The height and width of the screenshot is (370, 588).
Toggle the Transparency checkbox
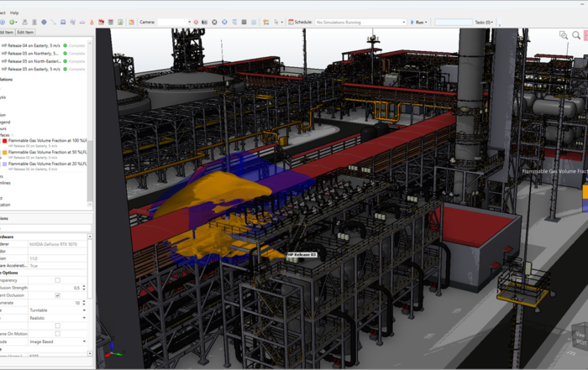tap(57, 280)
